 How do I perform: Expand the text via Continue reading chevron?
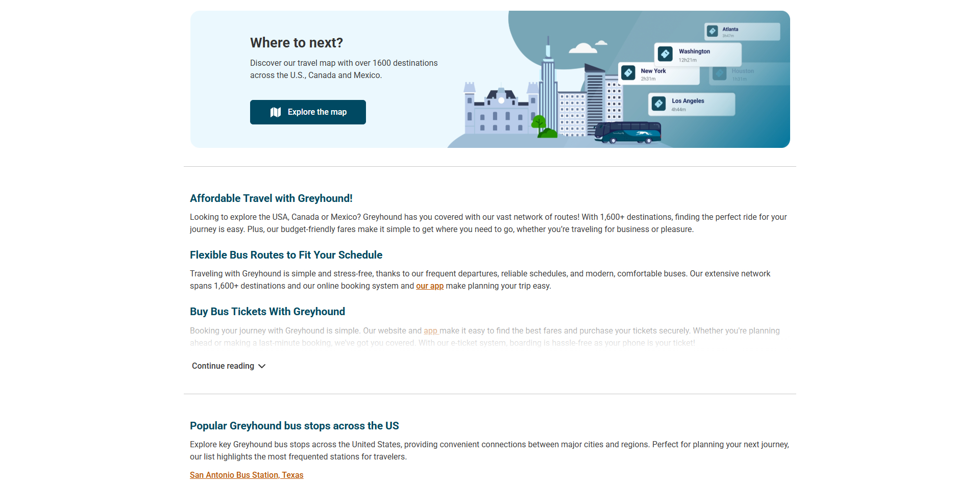262,366
